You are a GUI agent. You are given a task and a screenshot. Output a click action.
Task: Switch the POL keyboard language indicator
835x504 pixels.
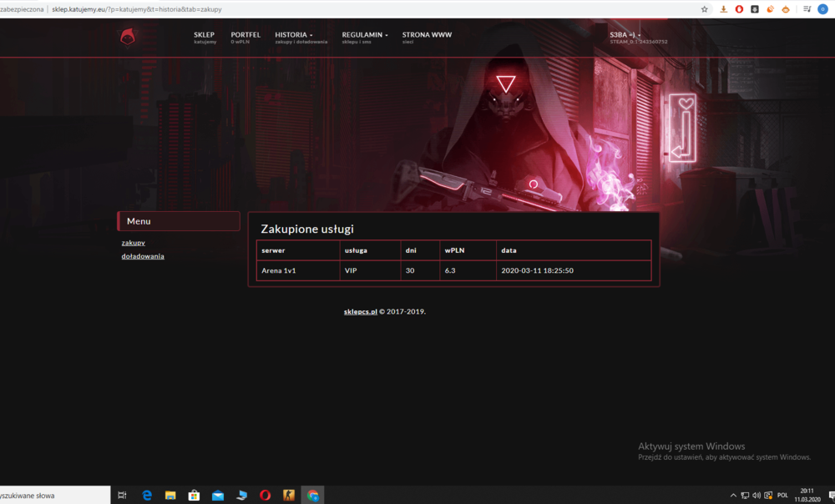(782, 496)
